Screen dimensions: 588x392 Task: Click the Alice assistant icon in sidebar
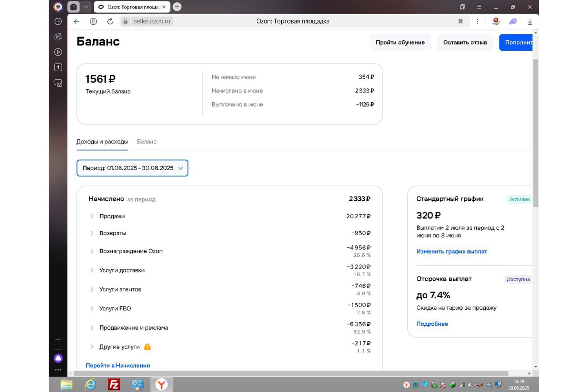point(58,358)
